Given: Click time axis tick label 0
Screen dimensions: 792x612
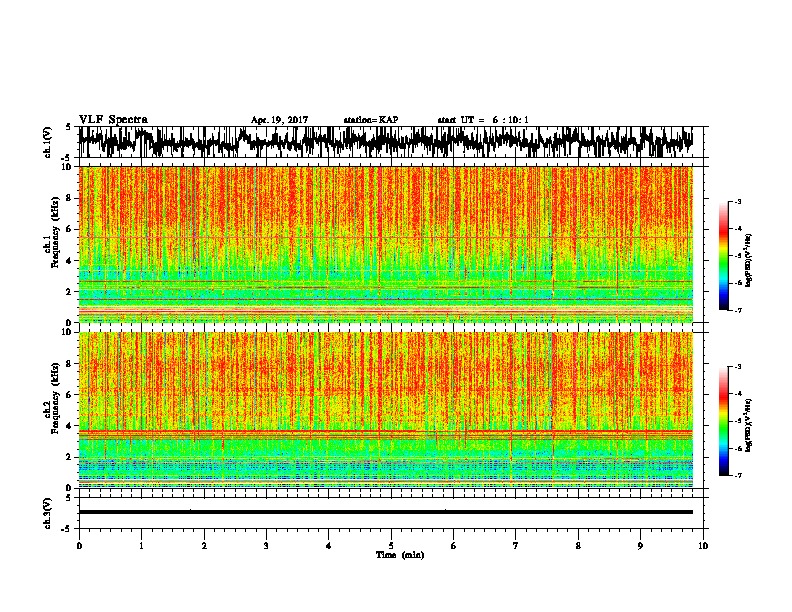Looking at the screenshot, I should coord(79,546).
